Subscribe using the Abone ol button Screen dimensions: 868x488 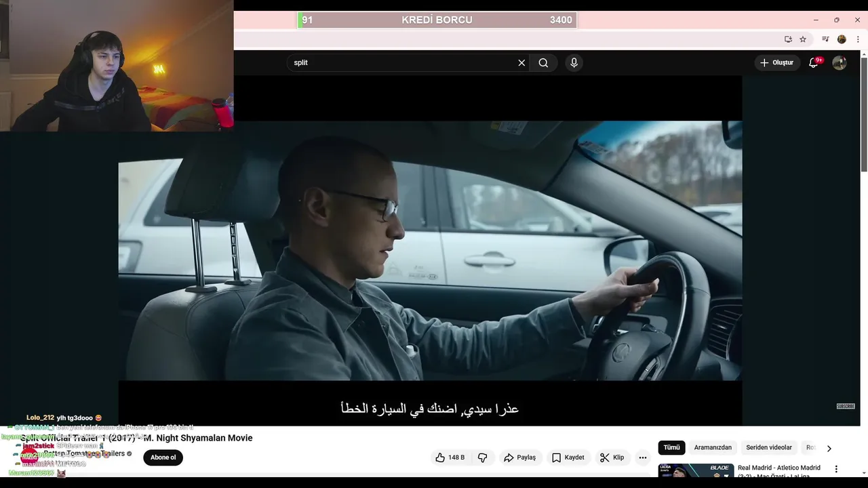tap(163, 457)
